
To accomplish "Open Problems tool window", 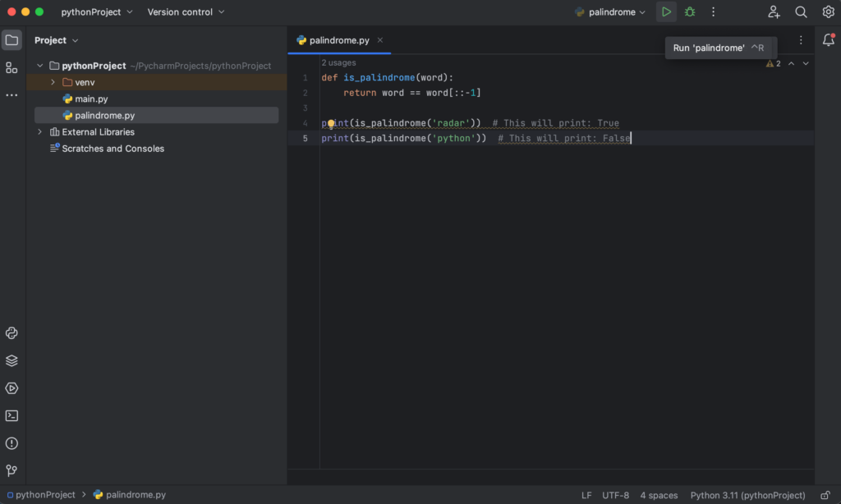I will pyautogui.click(x=11, y=443).
